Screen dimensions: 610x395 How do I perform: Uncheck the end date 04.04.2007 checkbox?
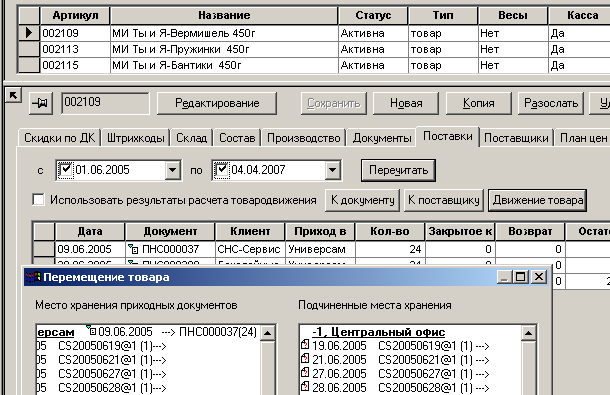click(x=221, y=170)
